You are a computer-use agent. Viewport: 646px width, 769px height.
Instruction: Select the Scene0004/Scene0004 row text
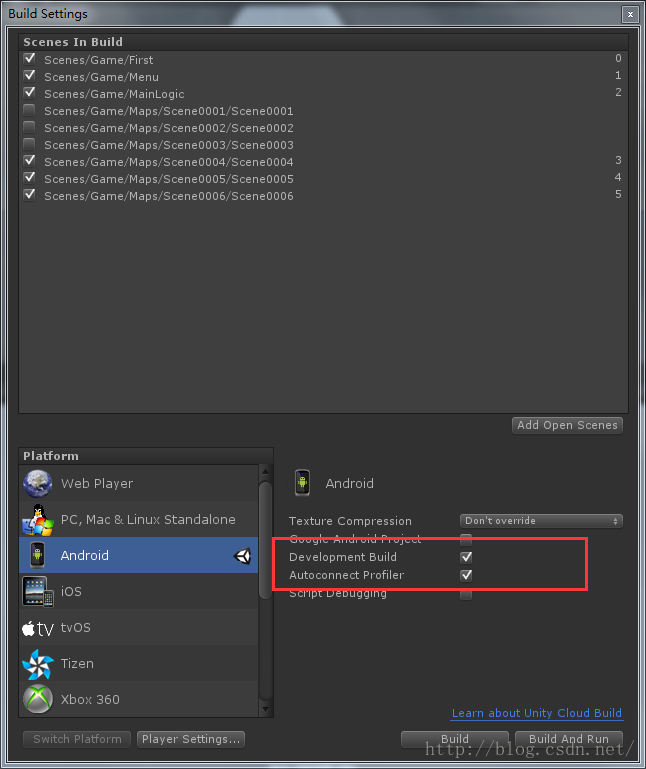point(169,162)
